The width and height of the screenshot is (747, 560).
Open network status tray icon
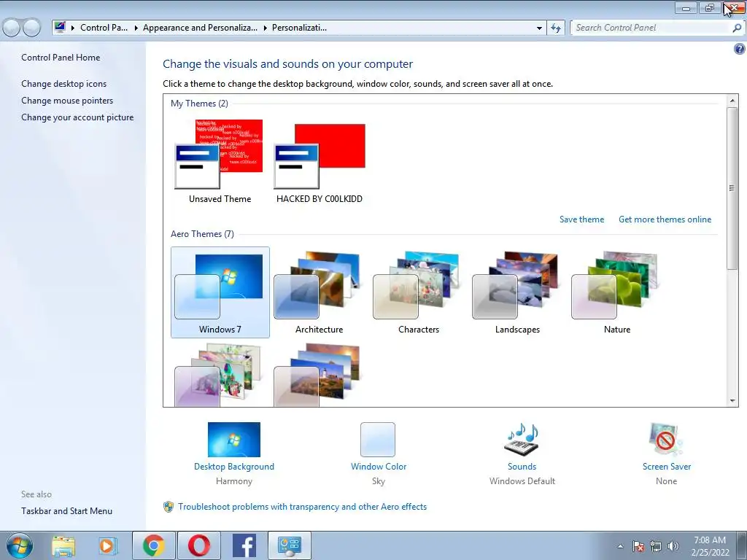pyautogui.click(x=656, y=546)
